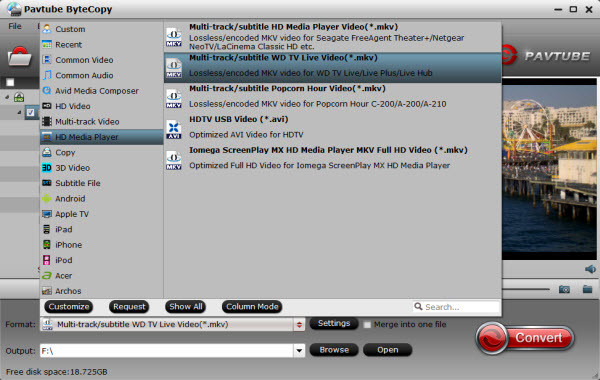
Task: Click the snapshot camera icon
Action: pyautogui.click(x=564, y=289)
